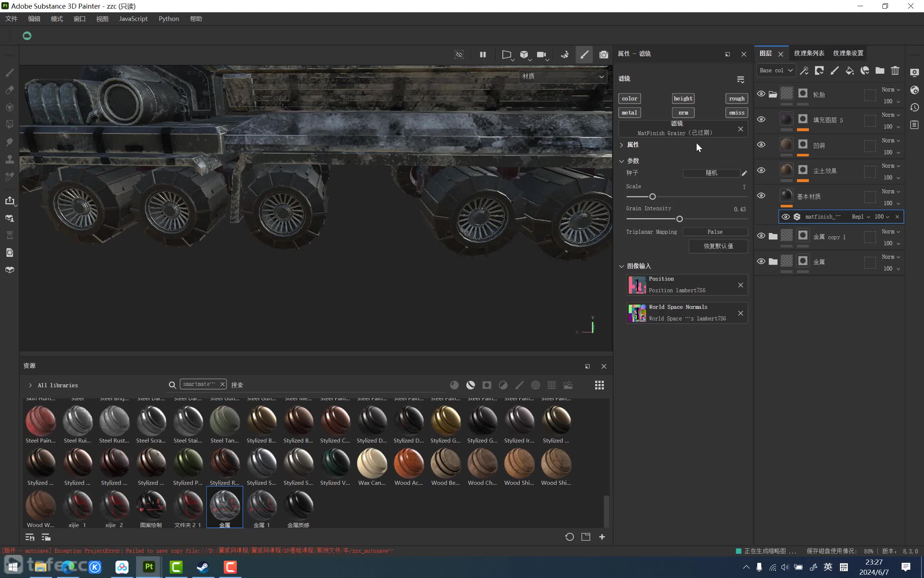Open the 文件 menu
The width and height of the screenshot is (924, 578).
point(12,19)
